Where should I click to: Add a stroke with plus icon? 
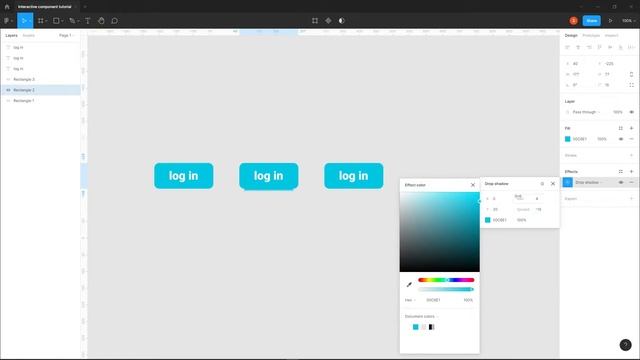pyautogui.click(x=631, y=155)
